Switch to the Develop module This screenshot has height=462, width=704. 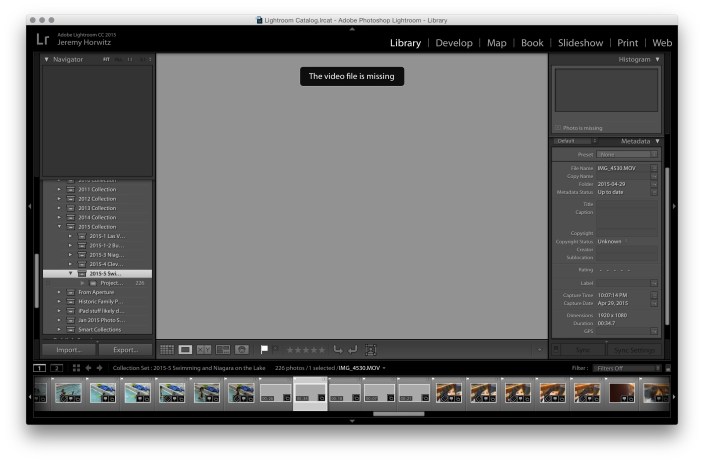(453, 43)
